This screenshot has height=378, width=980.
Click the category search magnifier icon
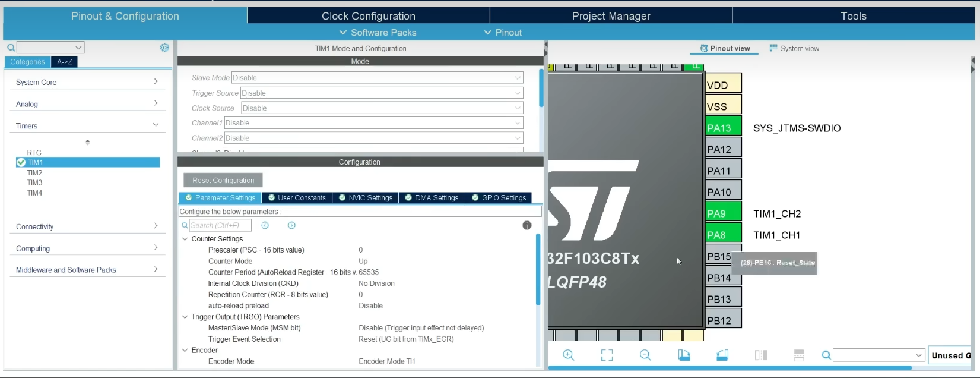coord(11,48)
